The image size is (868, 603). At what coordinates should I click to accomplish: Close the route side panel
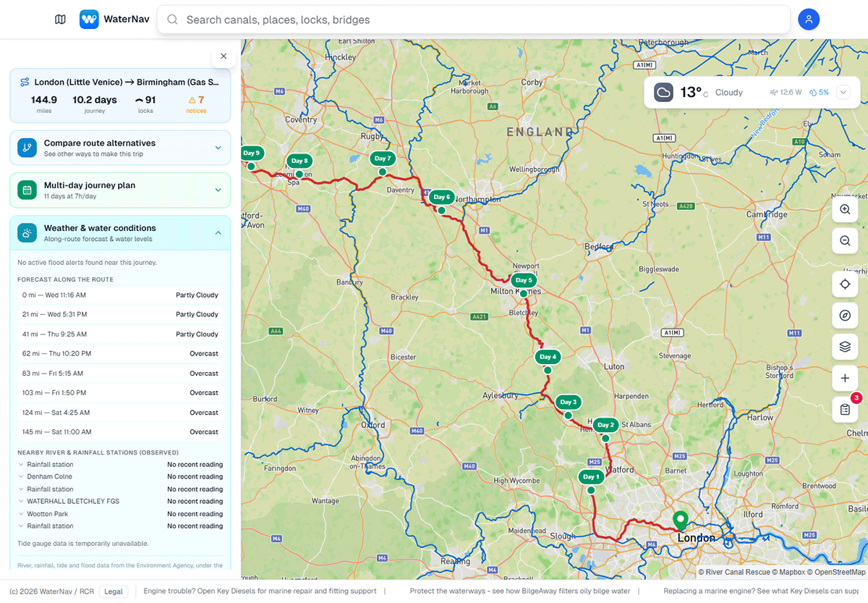(x=224, y=56)
